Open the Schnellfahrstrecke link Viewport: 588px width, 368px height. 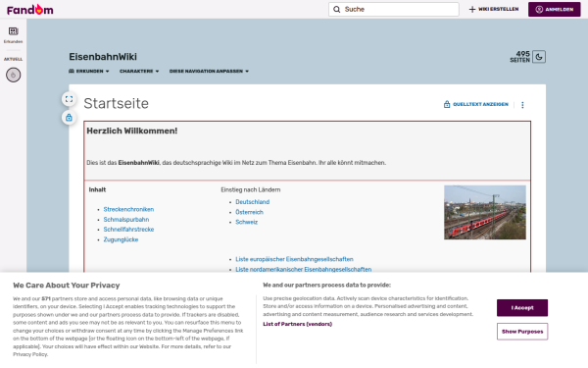pos(128,230)
